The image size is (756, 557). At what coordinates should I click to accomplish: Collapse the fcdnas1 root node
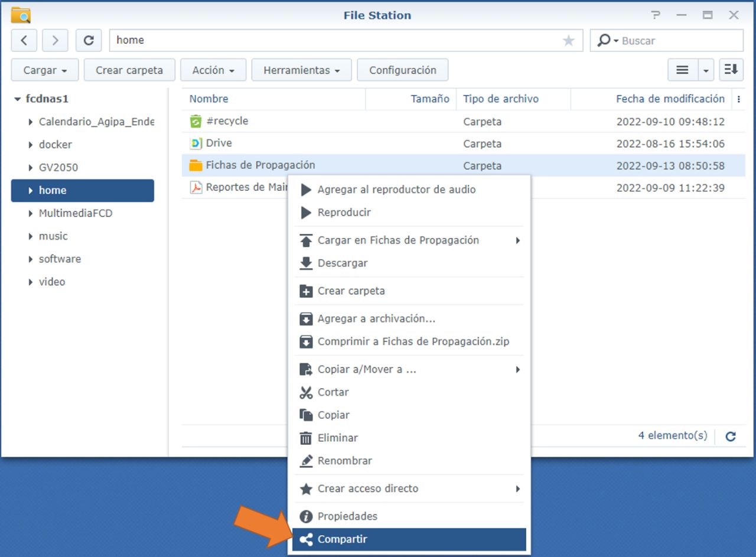[18, 99]
